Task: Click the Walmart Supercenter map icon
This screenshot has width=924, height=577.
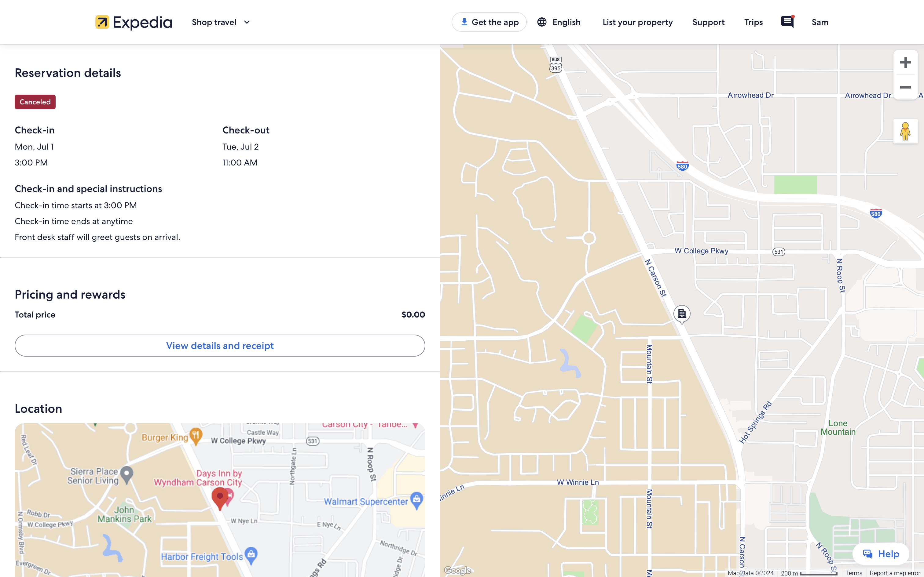Action: coord(416,499)
